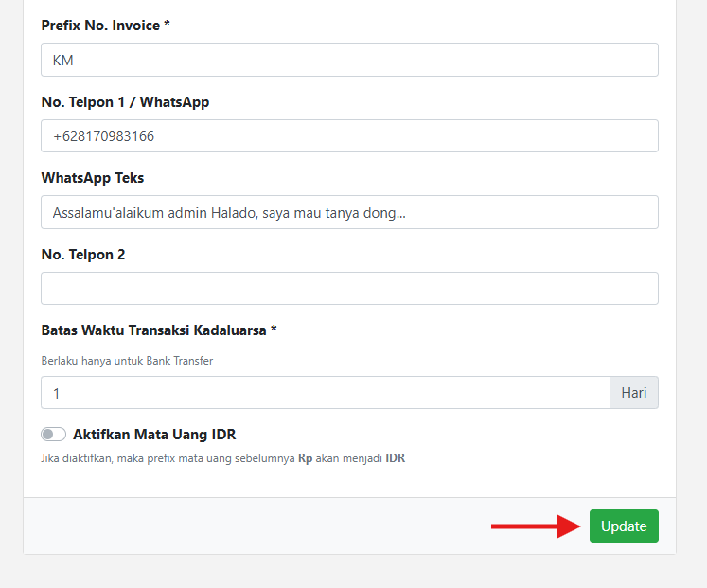
Task: Toggle the Aktifkan Mata Uang IDR switch
Action: point(53,435)
